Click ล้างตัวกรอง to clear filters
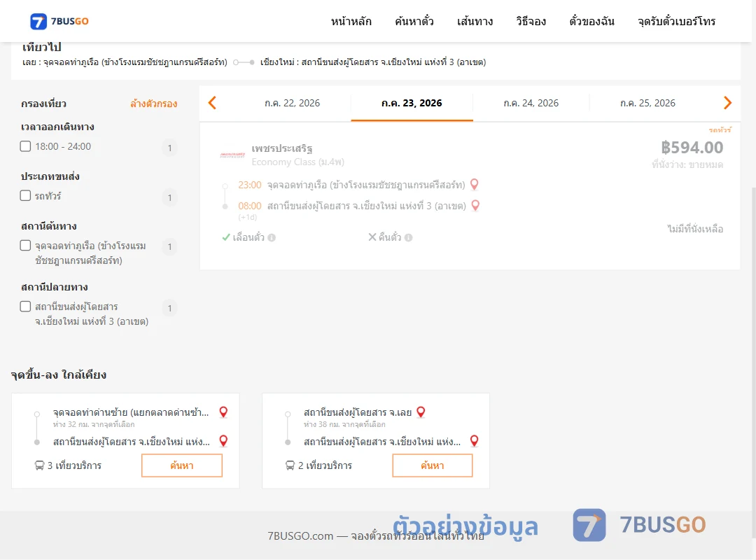This screenshot has height=560, width=756. click(x=154, y=104)
